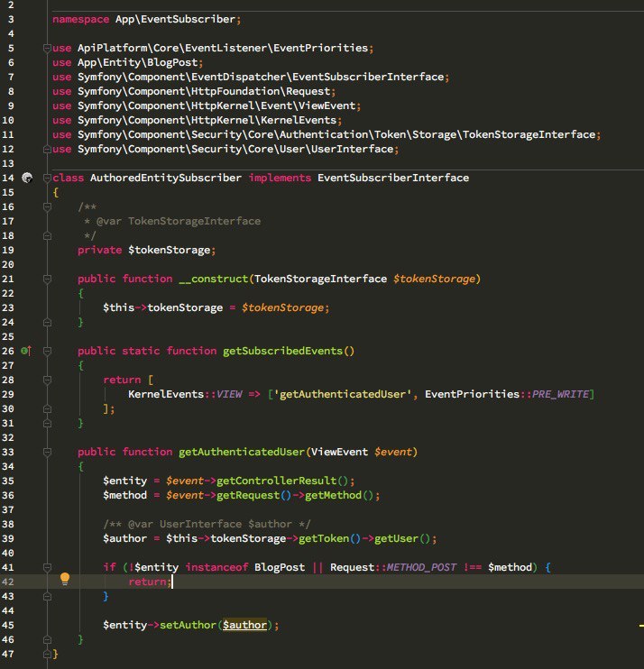Image resolution: width=644 pixels, height=669 pixels.
Task: Click line number 29 in the gutter
Action: 8,394
